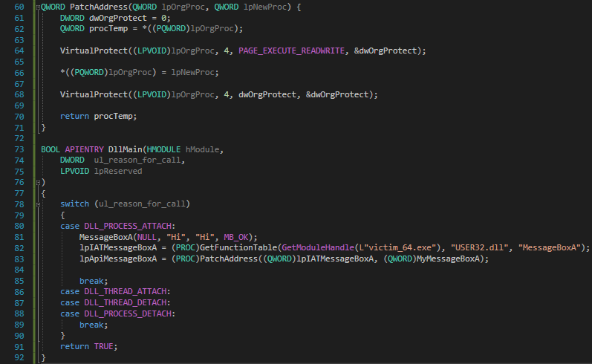The height and width of the screenshot is (364, 592).
Task: Place cursor on DLL_PROCESS_ATTACH case label
Action: (x=128, y=226)
